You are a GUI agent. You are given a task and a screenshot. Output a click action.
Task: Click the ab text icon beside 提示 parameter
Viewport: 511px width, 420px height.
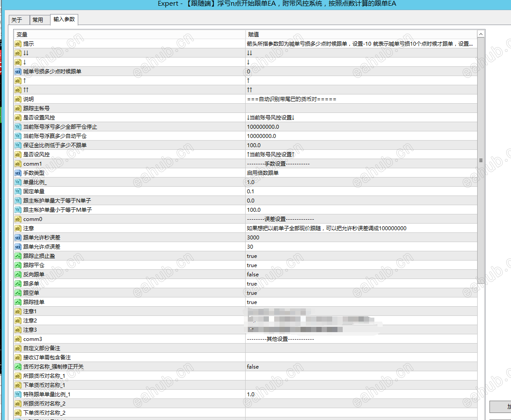point(18,43)
